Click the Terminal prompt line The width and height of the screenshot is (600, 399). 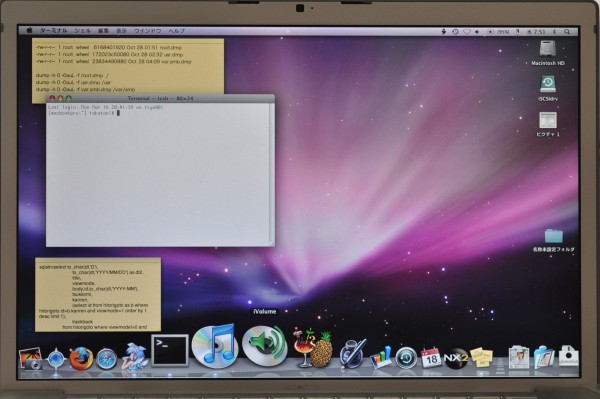point(84,113)
